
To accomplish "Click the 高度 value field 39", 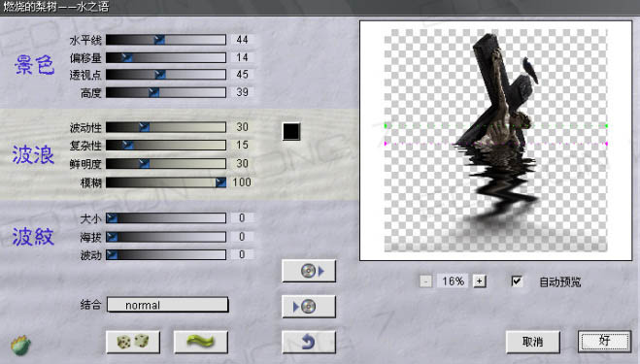I will point(242,92).
